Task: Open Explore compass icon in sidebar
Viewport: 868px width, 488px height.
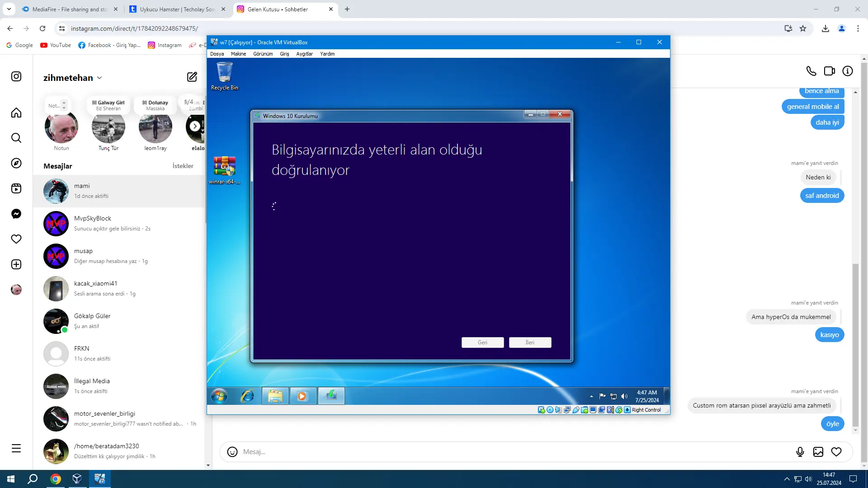Action: coord(16,163)
